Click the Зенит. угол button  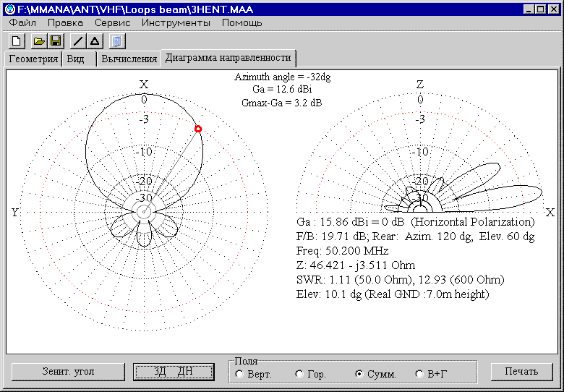click(x=69, y=372)
